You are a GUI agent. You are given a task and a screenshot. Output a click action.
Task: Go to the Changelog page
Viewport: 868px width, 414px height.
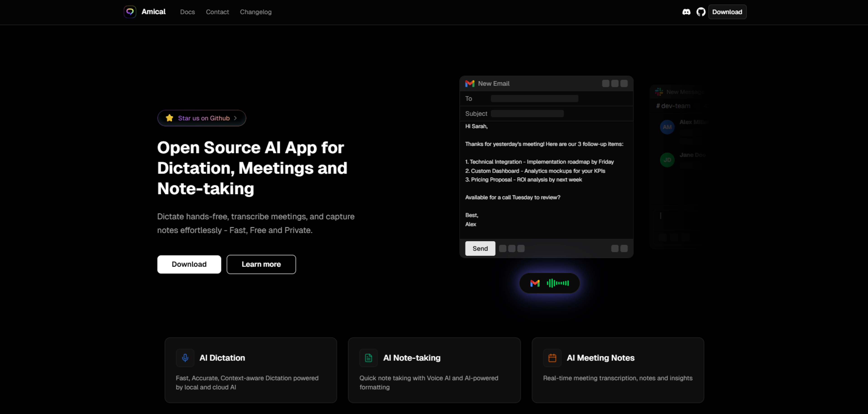[255, 12]
